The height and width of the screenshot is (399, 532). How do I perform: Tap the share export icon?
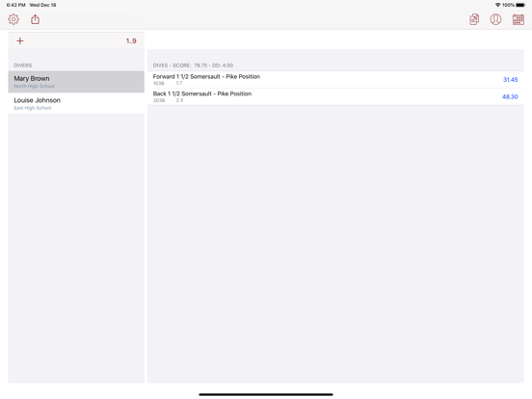coord(35,19)
